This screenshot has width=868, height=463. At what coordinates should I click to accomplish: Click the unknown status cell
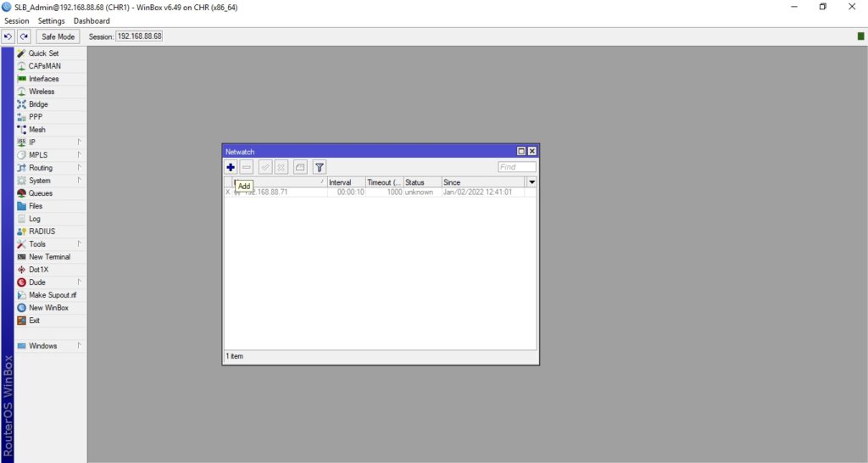419,192
